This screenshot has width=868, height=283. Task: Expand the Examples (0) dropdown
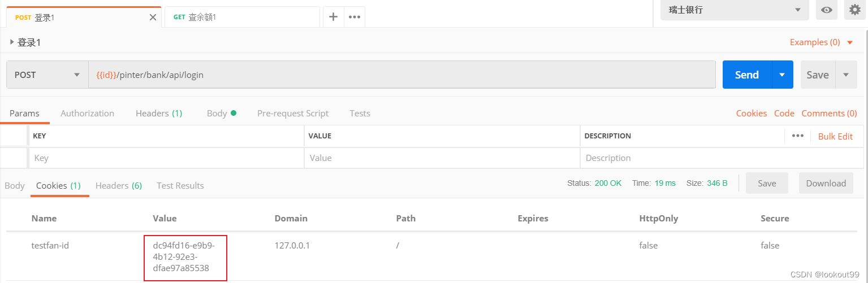tap(822, 42)
